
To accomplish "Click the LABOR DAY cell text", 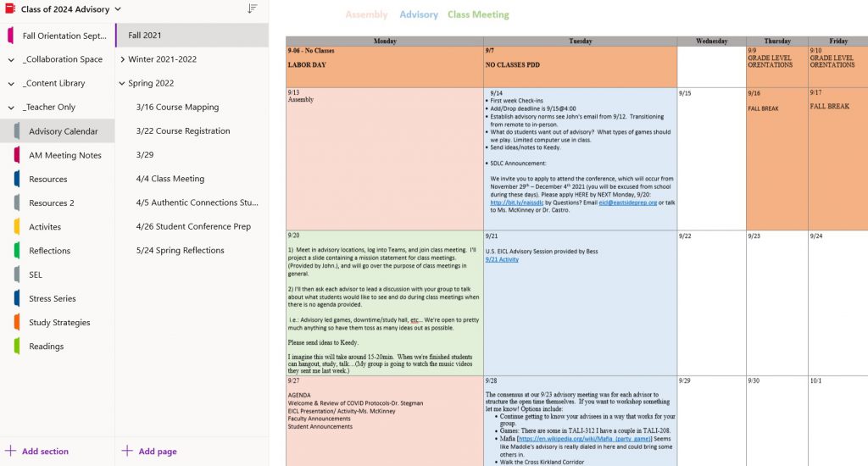I will pos(307,64).
